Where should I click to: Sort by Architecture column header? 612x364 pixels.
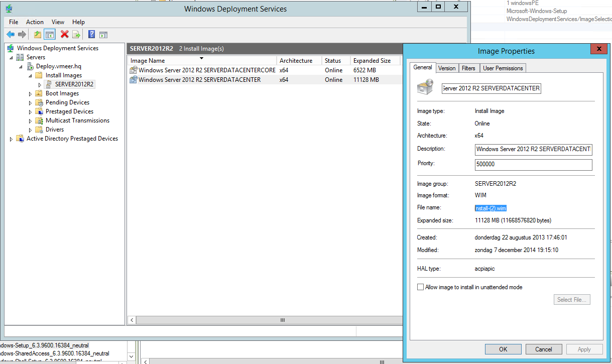coord(299,61)
